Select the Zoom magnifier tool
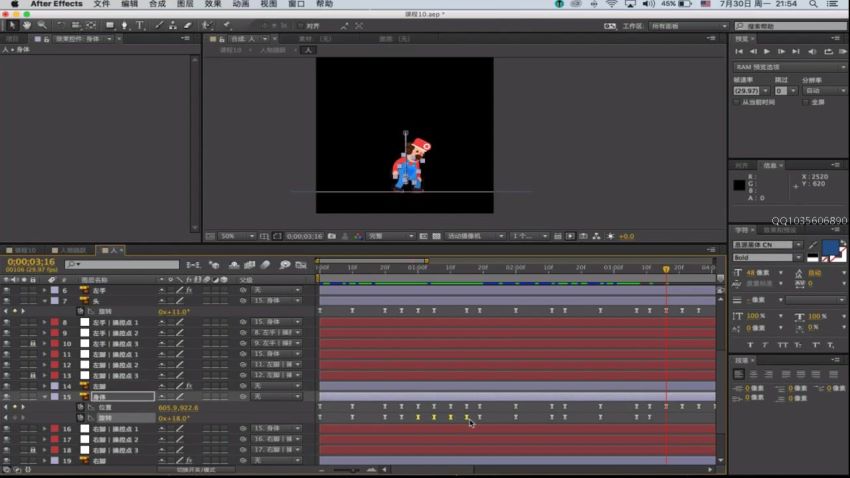This screenshot has height=478, width=850. [42, 25]
